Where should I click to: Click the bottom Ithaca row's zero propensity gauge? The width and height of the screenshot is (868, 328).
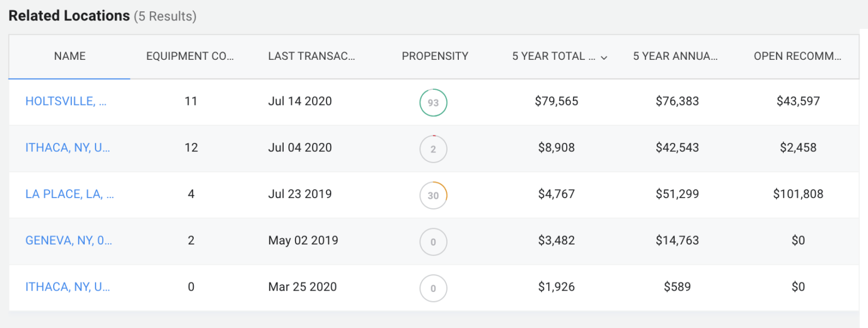pos(433,288)
